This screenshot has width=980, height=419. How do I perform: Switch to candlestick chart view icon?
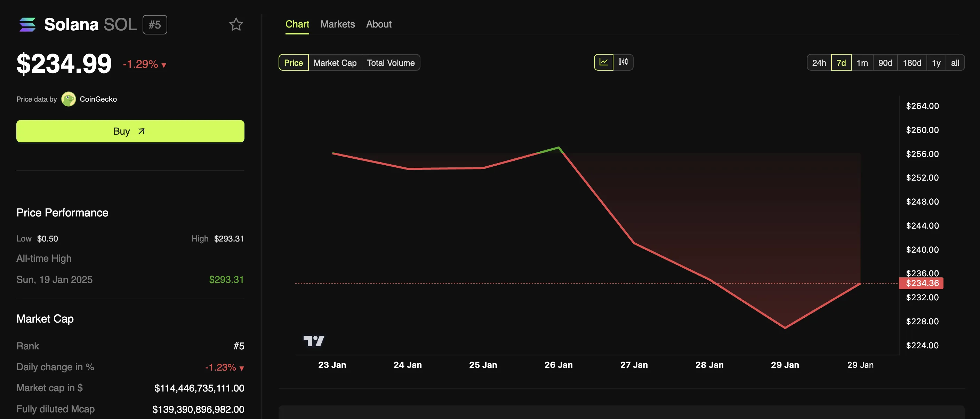tap(623, 62)
